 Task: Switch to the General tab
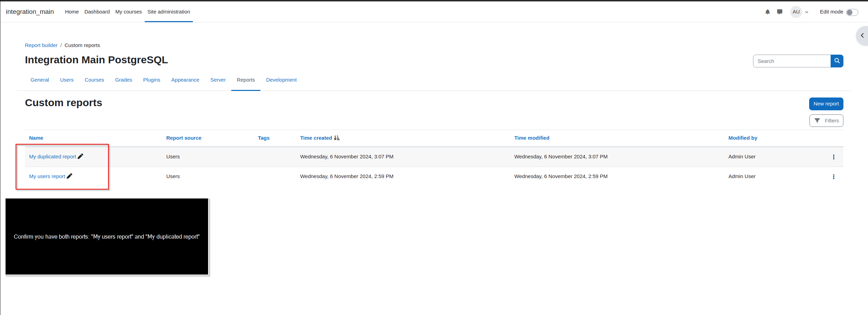(x=40, y=80)
